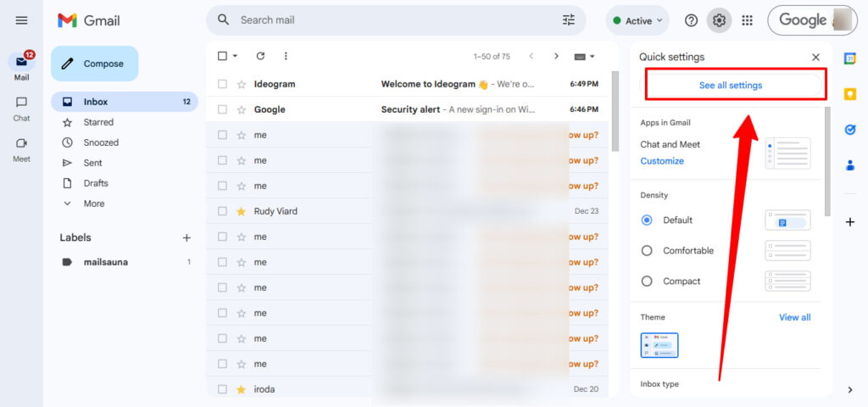Open the Active status dropdown
The image size is (868, 407).
(637, 21)
